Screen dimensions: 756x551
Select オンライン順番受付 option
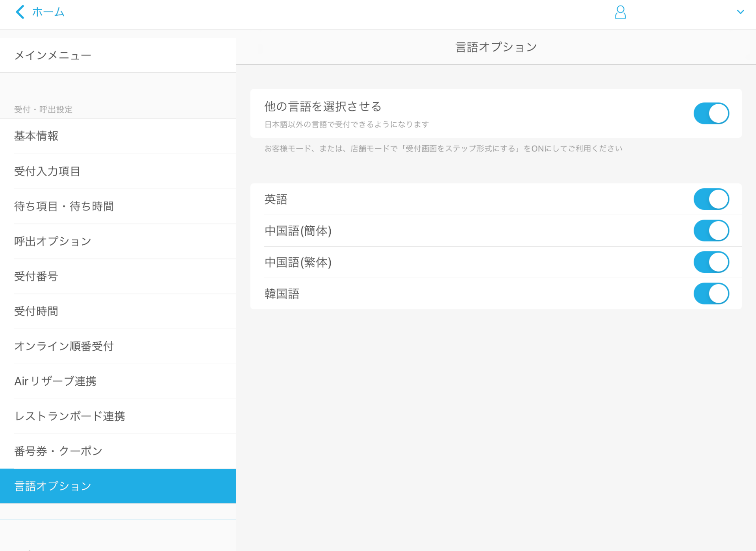coord(64,346)
